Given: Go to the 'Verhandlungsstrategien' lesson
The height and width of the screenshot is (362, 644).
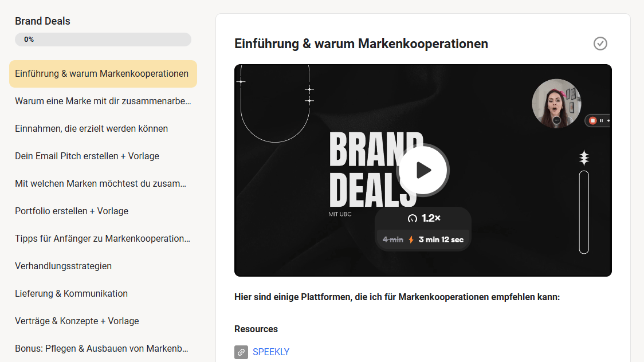Looking at the screenshot, I should (64, 266).
